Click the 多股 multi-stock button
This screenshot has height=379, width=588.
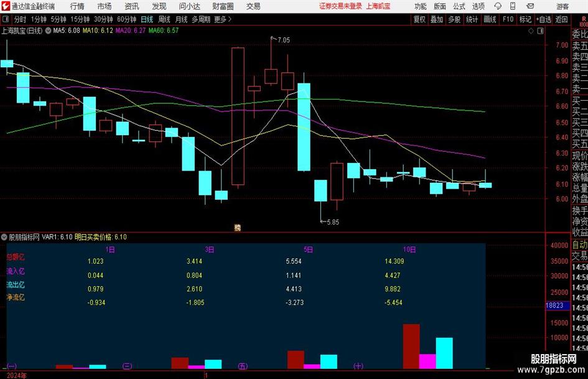click(454, 19)
